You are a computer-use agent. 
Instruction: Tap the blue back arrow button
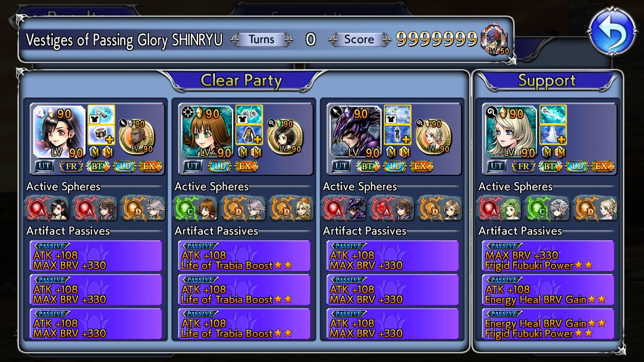(x=612, y=32)
